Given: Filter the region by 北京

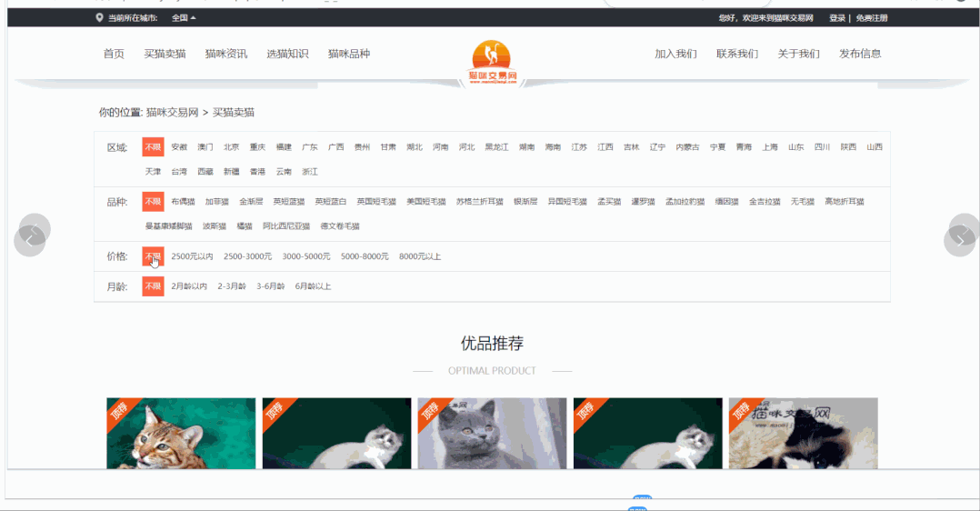Looking at the screenshot, I should click(x=232, y=147).
